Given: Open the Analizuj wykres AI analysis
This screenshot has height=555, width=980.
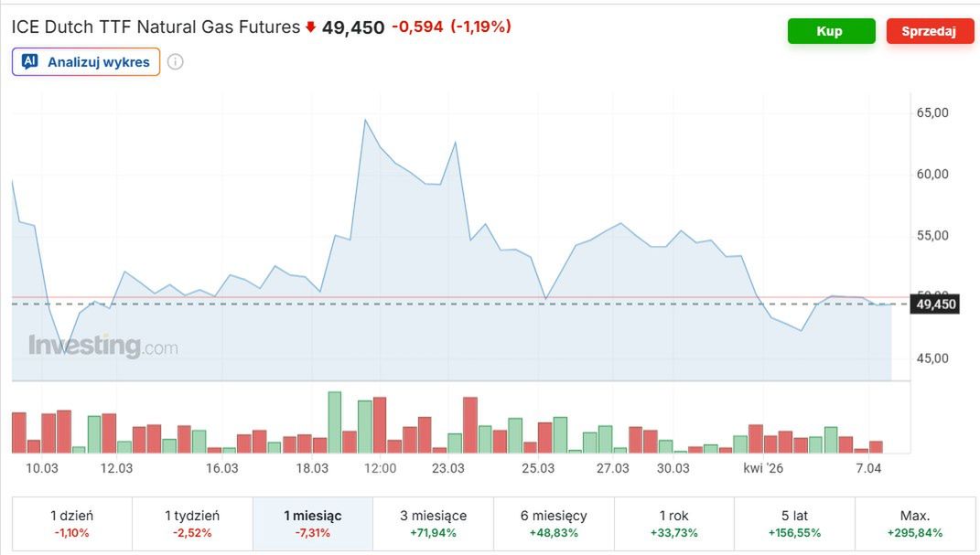Looking at the screenshot, I should pos(98,62).
